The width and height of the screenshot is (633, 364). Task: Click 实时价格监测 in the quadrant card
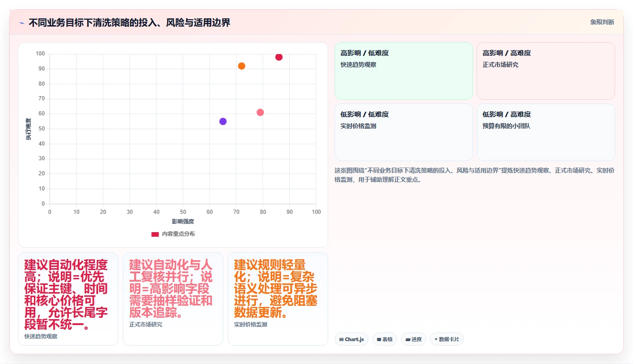click(x=358, y=126)
